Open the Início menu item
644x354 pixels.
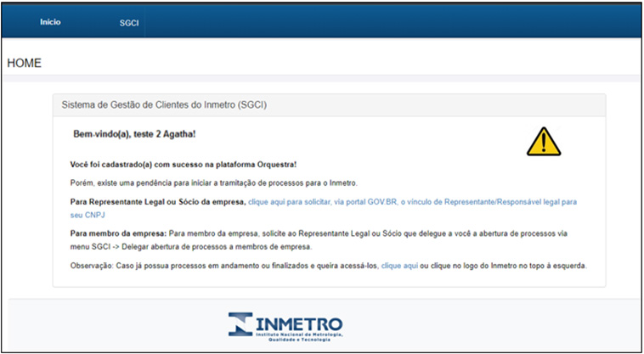pyautogui.click(x=50, y=22)
